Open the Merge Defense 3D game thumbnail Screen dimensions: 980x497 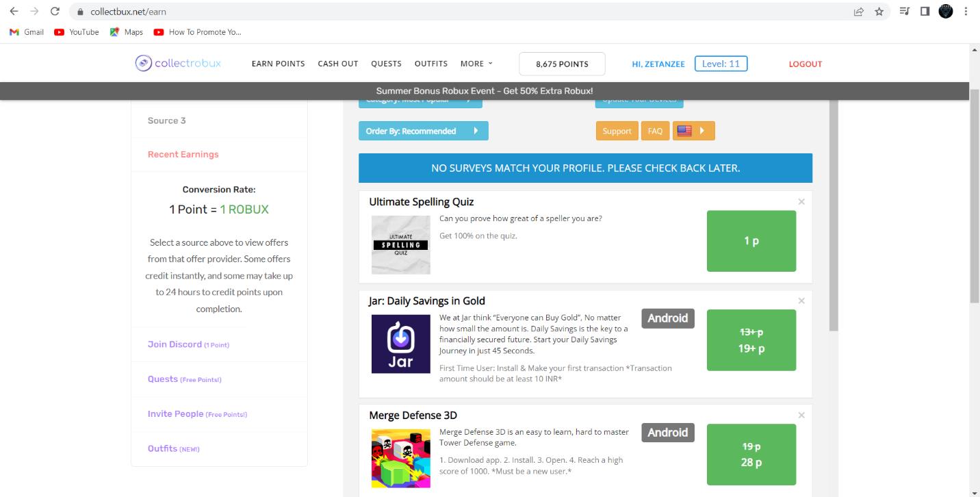[x=401, y=458]
